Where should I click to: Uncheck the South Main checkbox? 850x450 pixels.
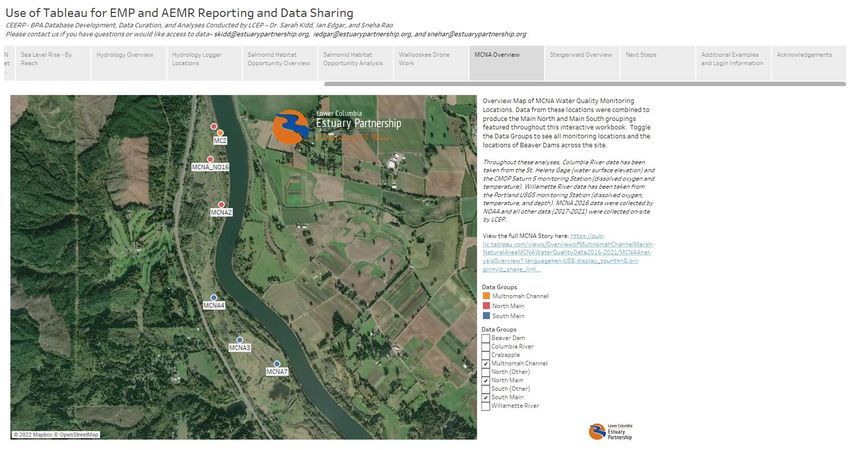[486, 397]
